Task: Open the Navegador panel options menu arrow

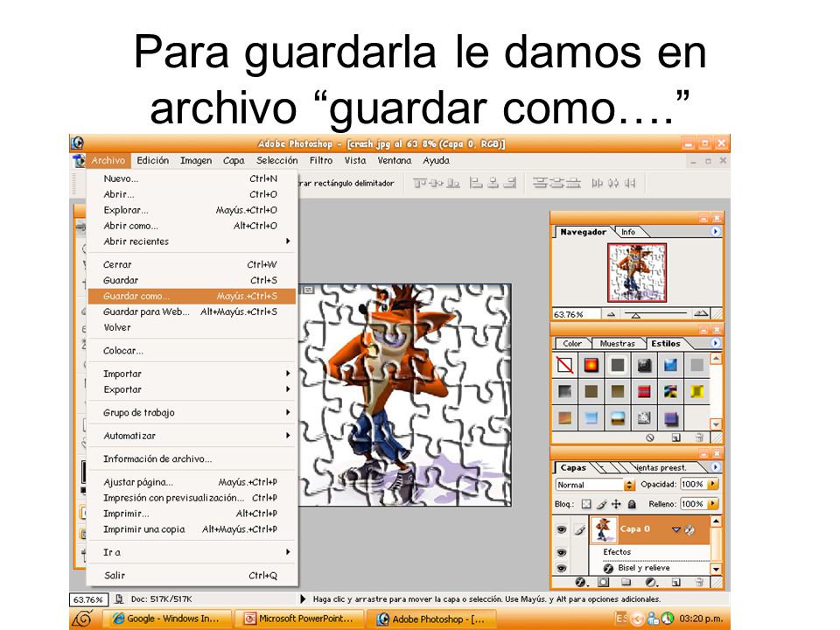Action: pos(716,231)
